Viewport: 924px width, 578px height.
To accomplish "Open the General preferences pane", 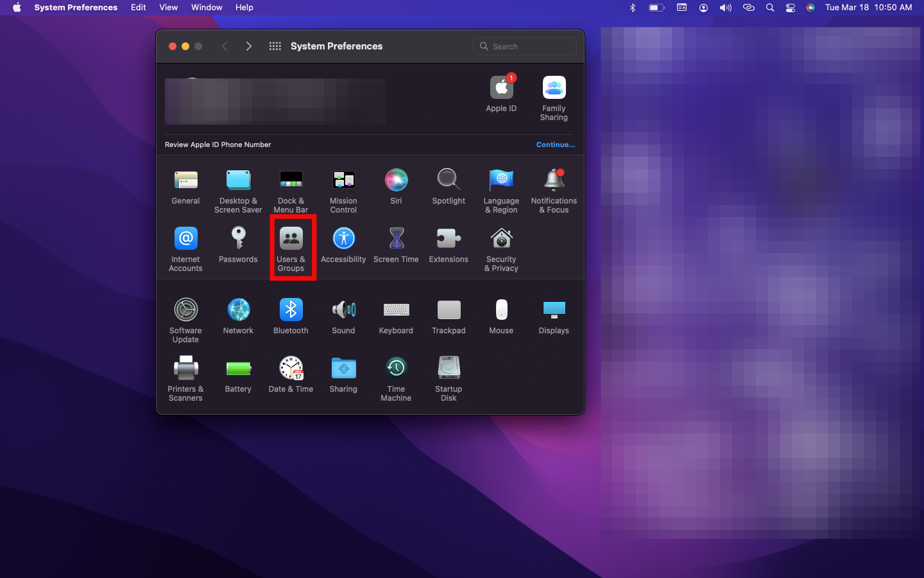I will pos(185,187).
